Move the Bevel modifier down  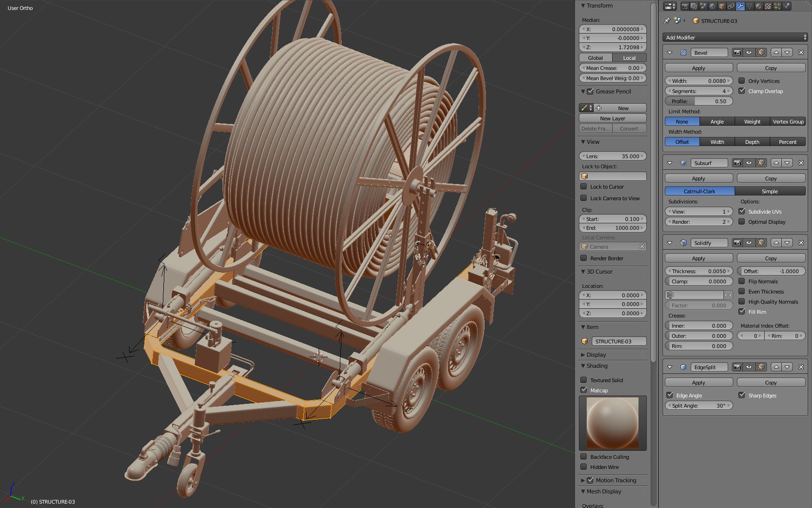[787, 53]
